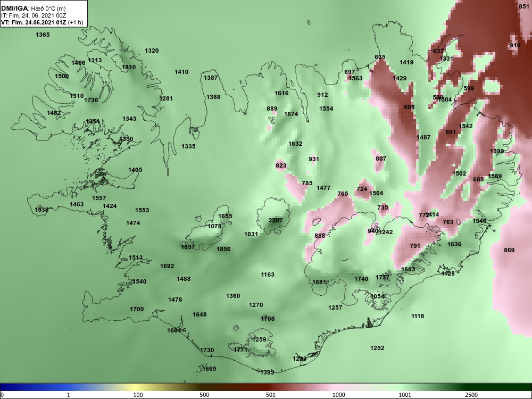Click the map value 1681
The width and height of the screenshot is (532, 399).
[x=319, y=282]
